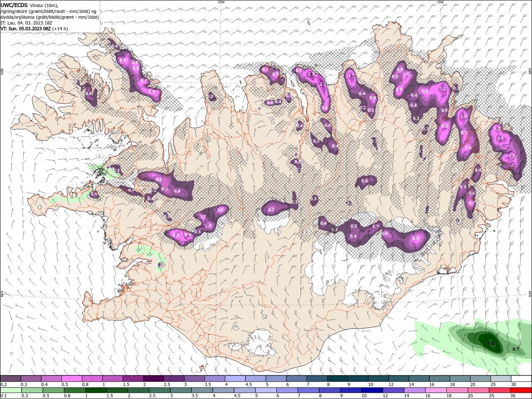Pick the dark blue rain swatch above 10
This screenshot has width=532, height=399.
coord(372,390)
